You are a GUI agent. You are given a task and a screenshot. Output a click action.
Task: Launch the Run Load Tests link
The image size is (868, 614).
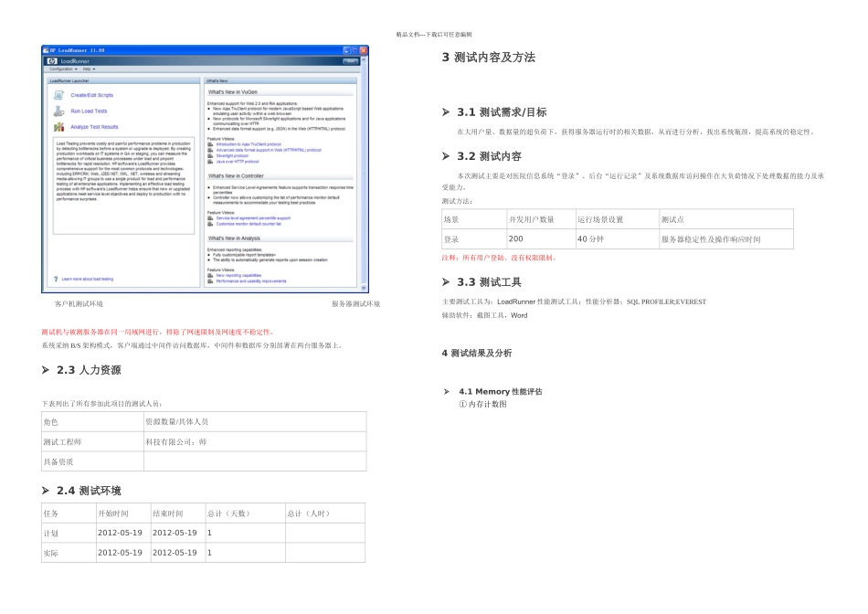tap(90, 111)
